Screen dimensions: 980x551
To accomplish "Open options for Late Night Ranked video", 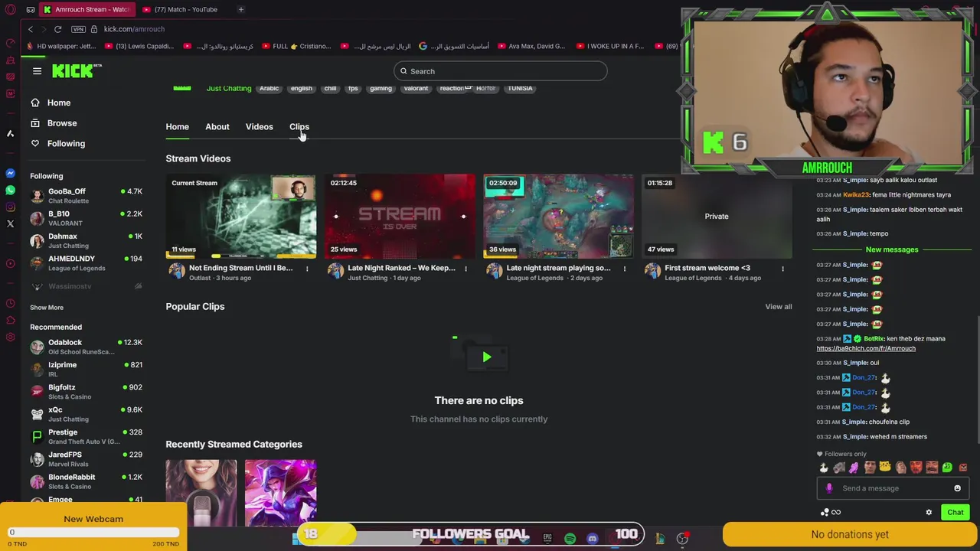I will (x=465, y=269).
